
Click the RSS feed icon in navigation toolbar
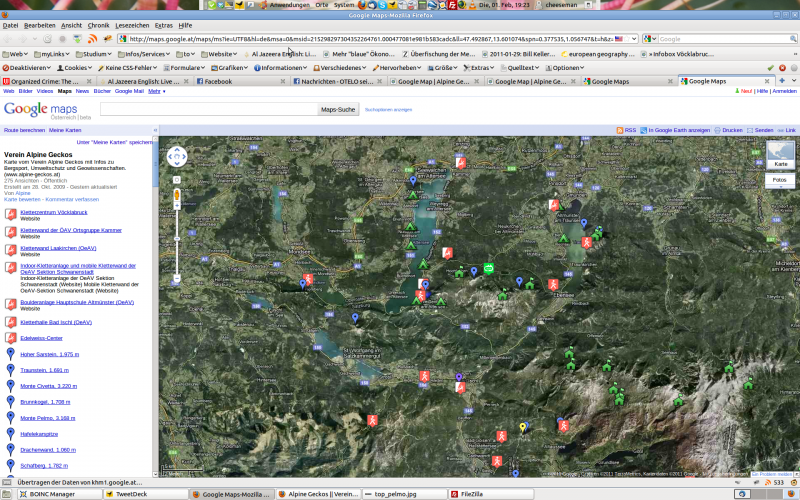point(92,39)
